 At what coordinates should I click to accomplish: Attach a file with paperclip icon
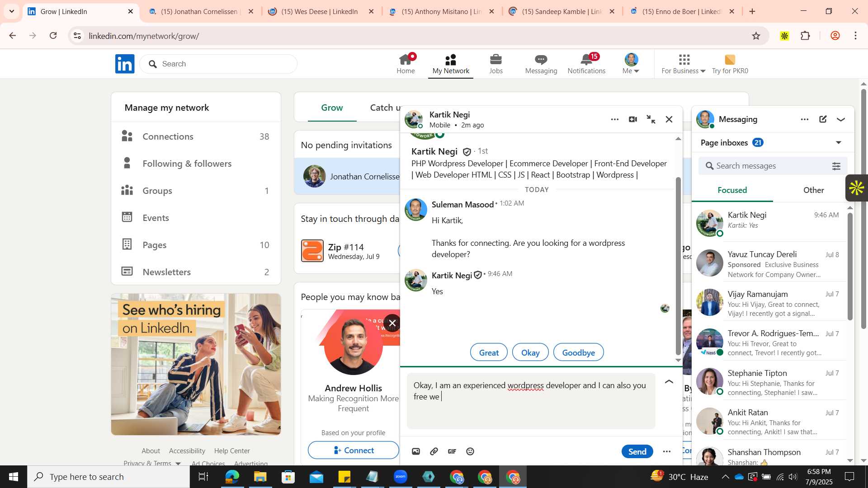(434, 451)
